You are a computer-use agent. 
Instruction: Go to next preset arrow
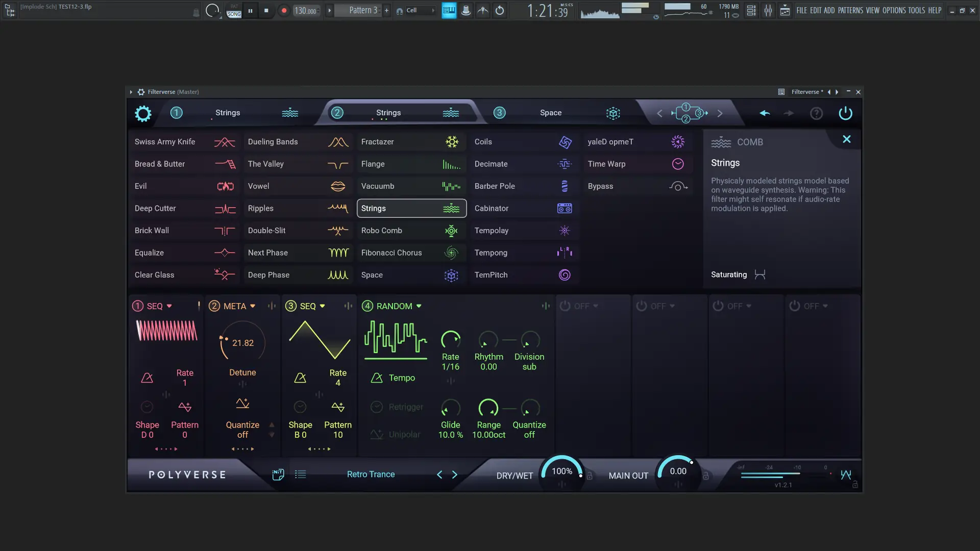point(454,475)
